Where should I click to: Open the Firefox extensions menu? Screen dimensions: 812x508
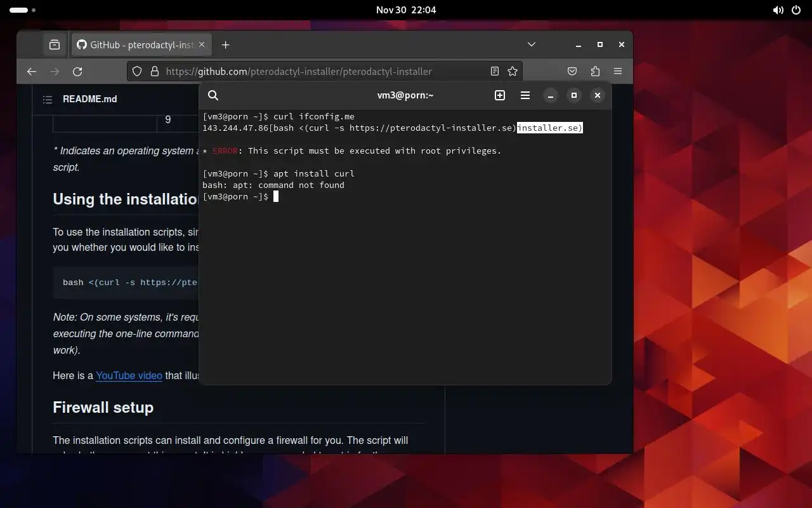[x=595, y=72]
